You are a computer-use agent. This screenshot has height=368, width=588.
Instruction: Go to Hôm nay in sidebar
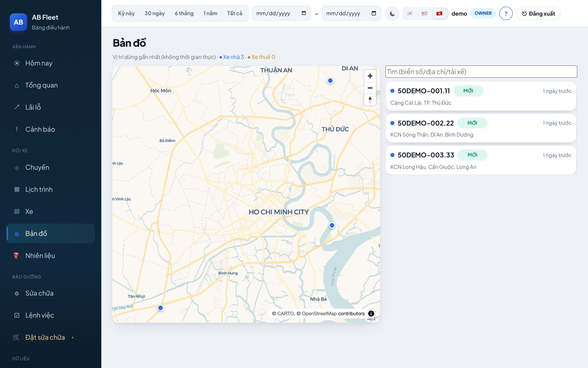coord(51,63)
